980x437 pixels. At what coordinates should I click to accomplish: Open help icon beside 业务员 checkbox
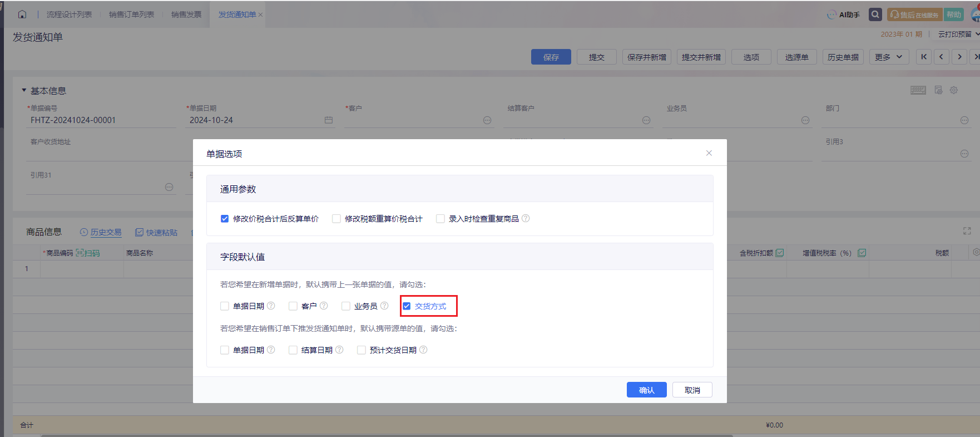(x=384, y=306)
